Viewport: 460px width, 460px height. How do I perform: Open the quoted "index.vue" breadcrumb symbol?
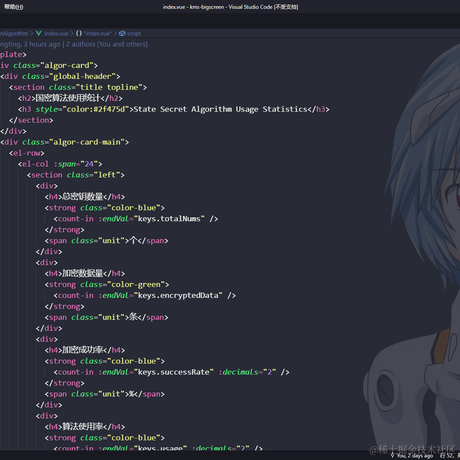(x=97, y=33)
